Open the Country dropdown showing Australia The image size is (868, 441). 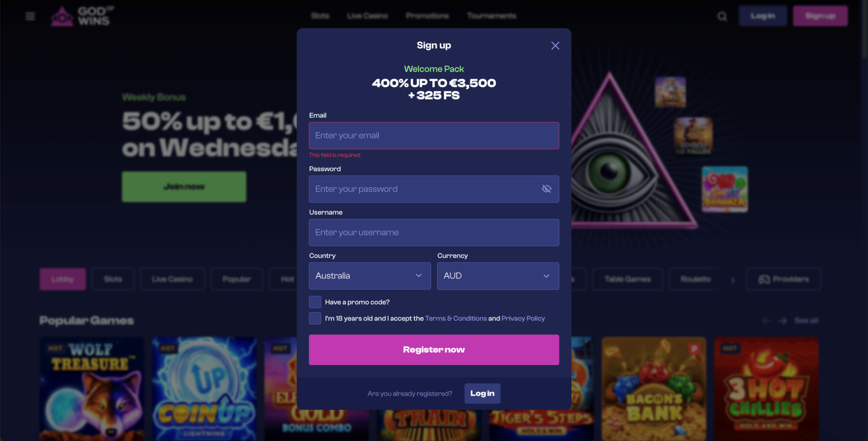coord(370,276)
